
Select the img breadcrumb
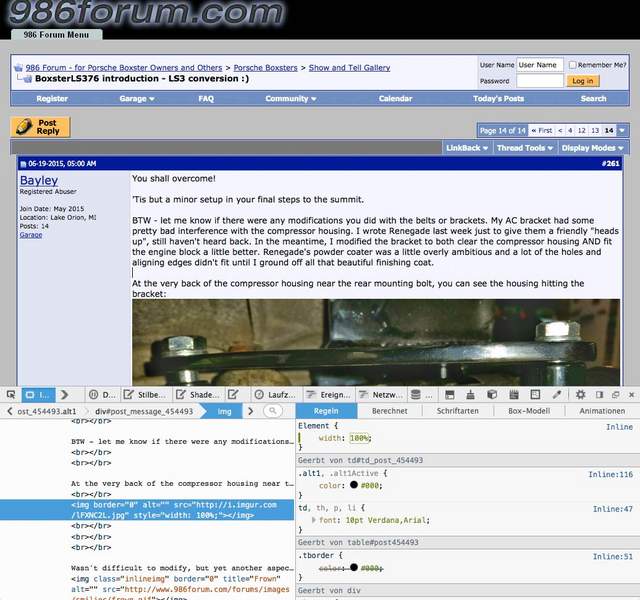point(224,411)
